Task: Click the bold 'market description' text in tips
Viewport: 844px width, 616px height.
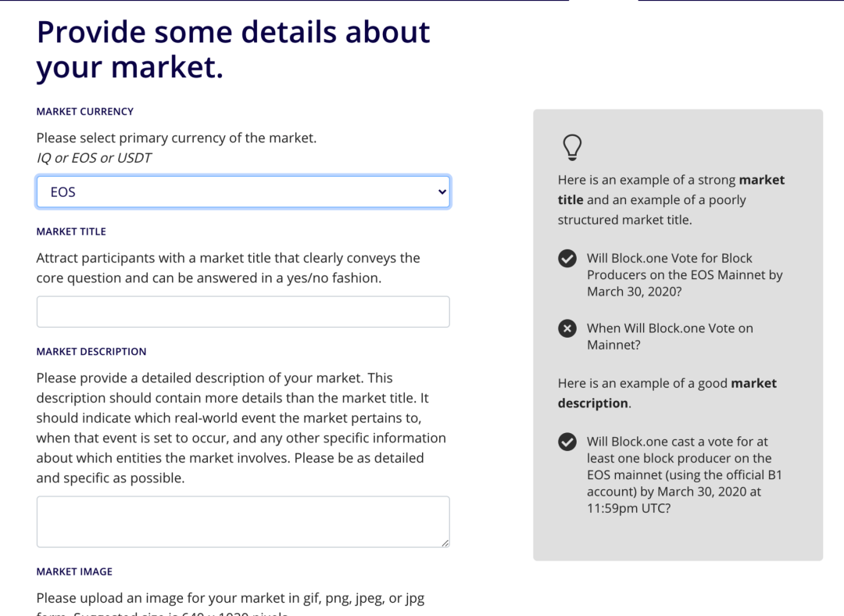Action: [667, 393]
